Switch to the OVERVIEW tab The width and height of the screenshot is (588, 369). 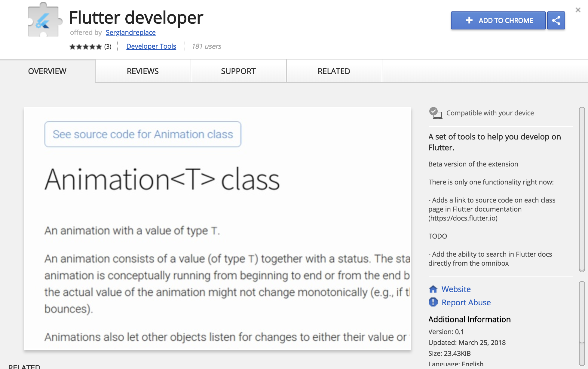point(47,71)
